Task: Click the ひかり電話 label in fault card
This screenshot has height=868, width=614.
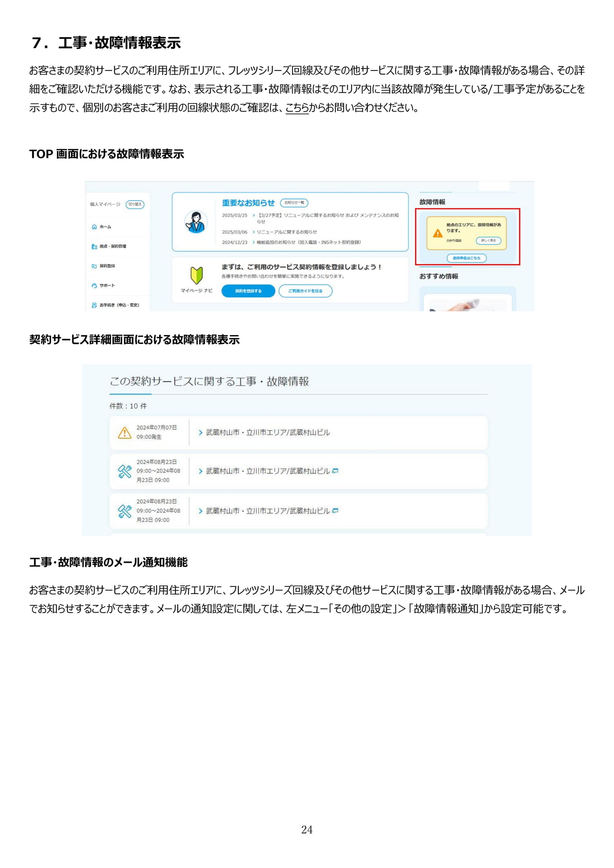Action: point(454,241)
